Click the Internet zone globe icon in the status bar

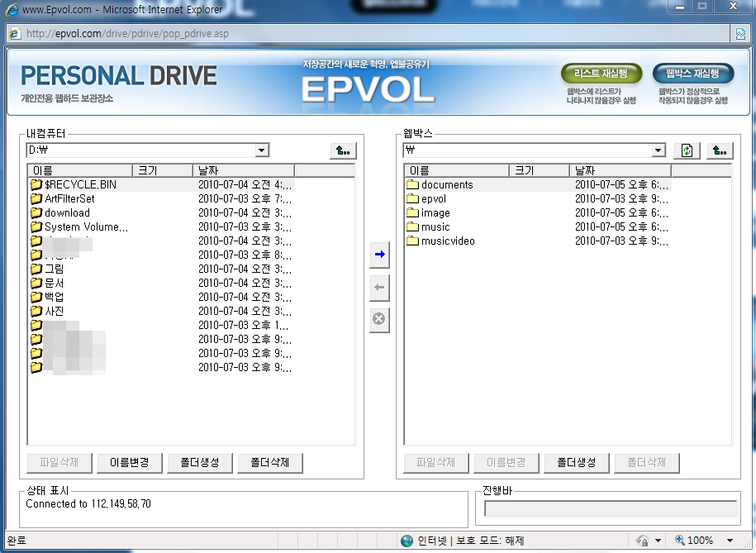point(407,541)
